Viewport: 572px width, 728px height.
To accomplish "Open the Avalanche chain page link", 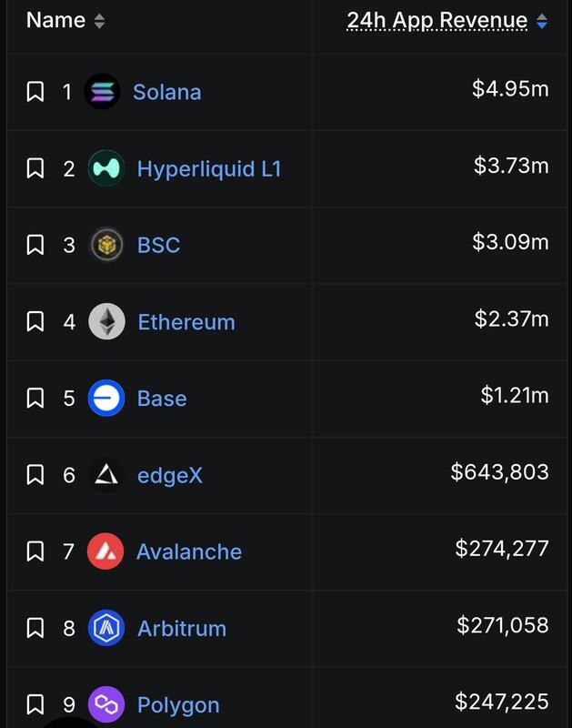I will click(x=189, y=551).
